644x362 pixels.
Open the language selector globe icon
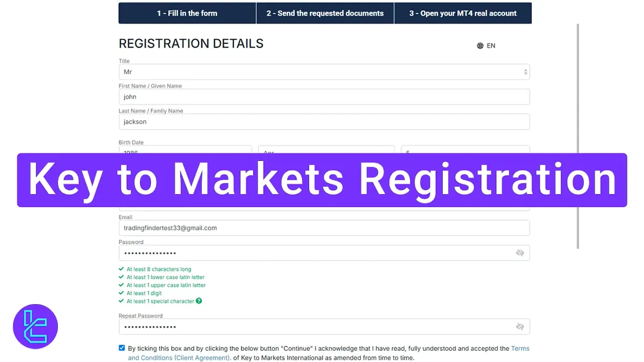pos(479,46)
